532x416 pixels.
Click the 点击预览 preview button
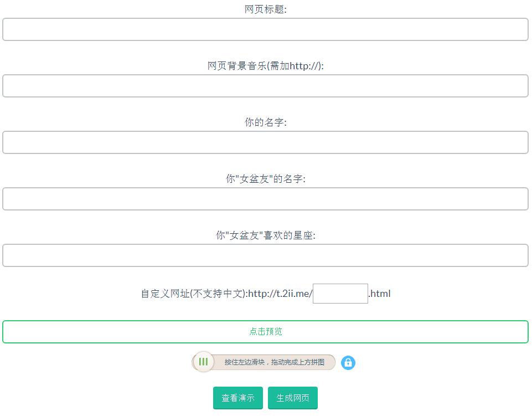click(x=265, y=332)
